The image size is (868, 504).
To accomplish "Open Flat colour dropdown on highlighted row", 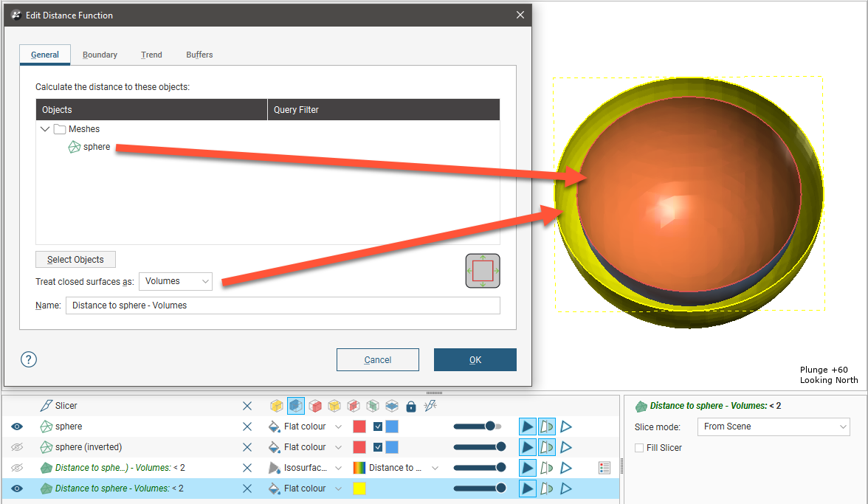I will pyautogui.click(x=338, y=489).
